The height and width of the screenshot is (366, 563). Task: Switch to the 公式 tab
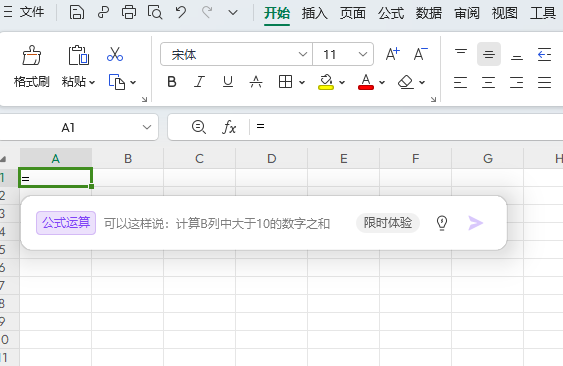point(391,14)
